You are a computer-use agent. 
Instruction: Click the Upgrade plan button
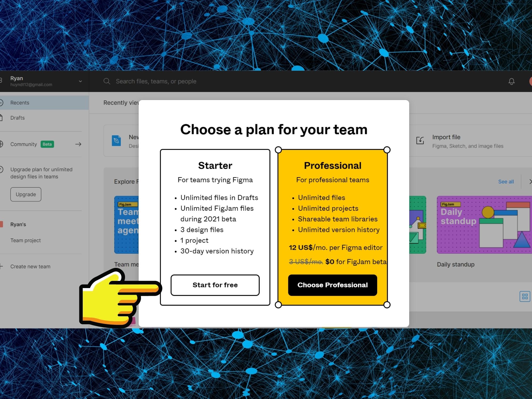click(x=26, y=194)
